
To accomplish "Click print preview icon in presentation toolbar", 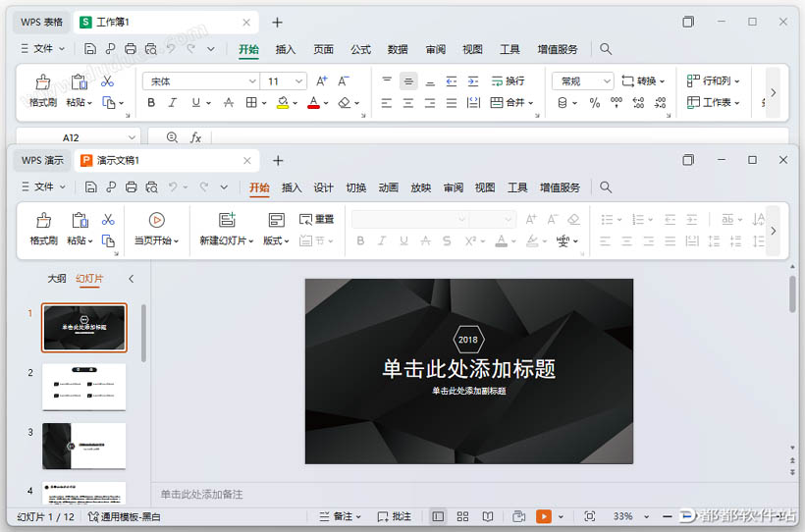I will 151,187.
